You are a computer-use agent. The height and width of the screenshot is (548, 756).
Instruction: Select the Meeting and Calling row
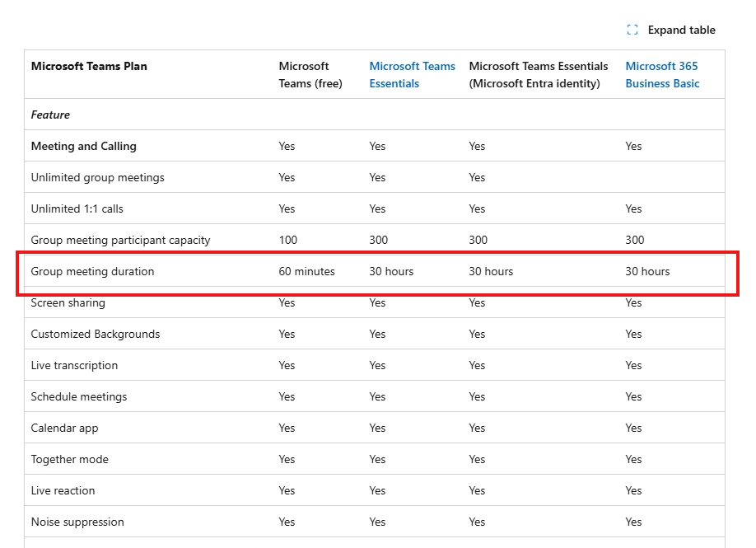83,146
